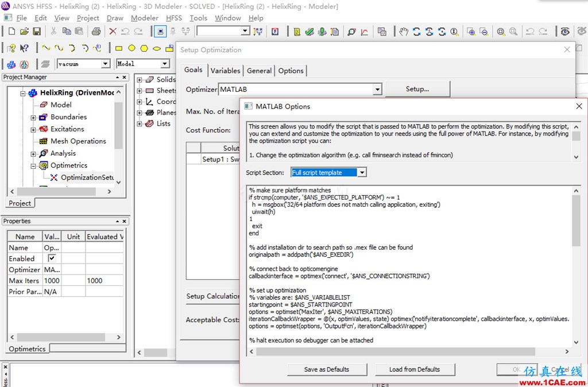
Task: Click the results plot chart icon
Action: [x=364, y=32]
